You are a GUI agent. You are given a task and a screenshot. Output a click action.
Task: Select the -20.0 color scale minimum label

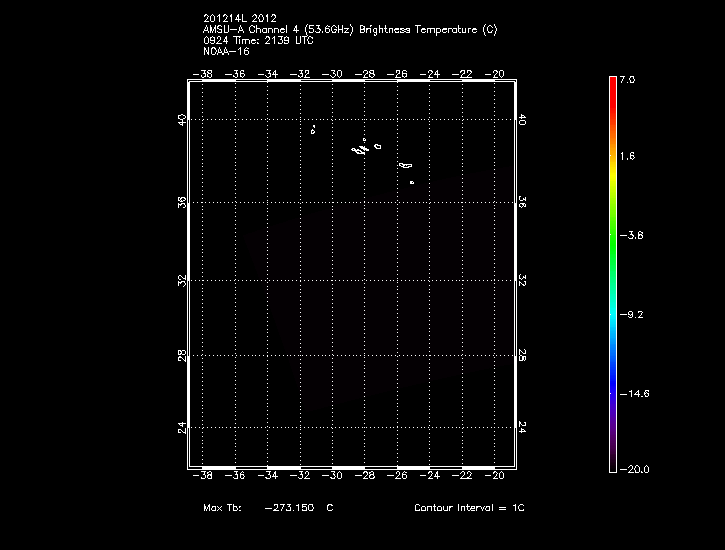[633, 469]
